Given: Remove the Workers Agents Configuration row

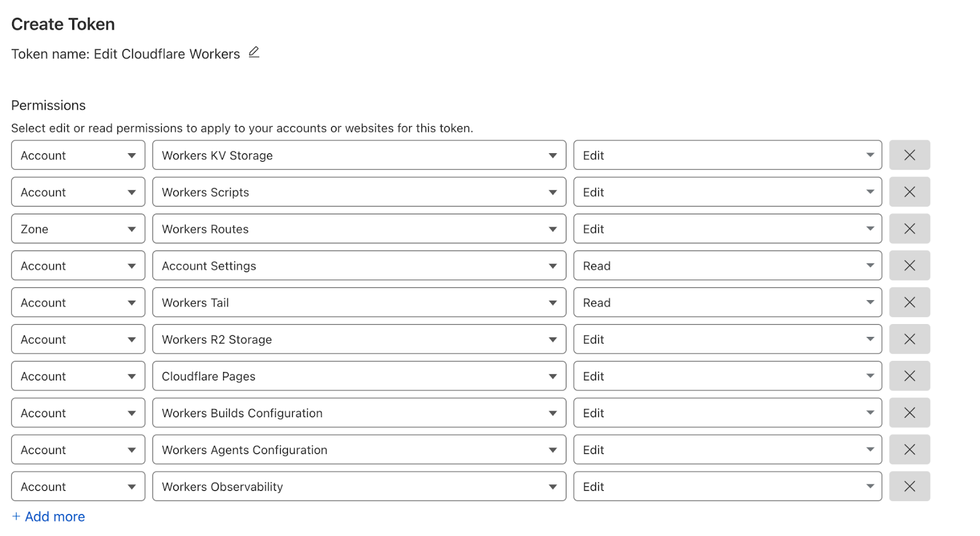Looking at the screenshot, I should coord(909,449).
